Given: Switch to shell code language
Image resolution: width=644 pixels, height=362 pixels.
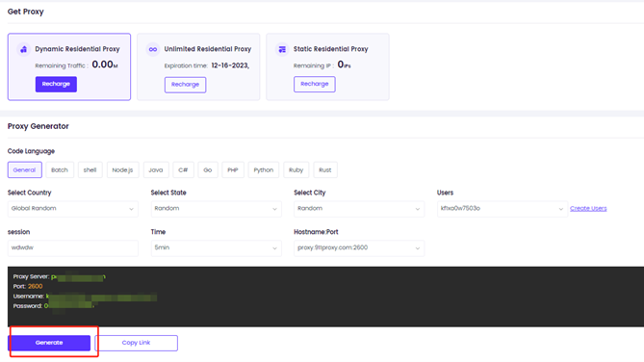Looking at the screenshot, I should pos(90,170).
